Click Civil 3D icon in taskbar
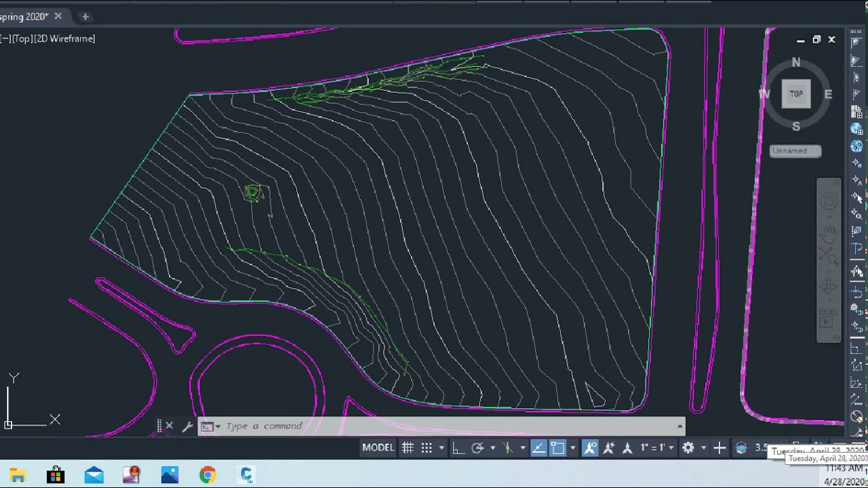Image resolution: width=868 pixels, height=488 pixels. tap(245, 475)
